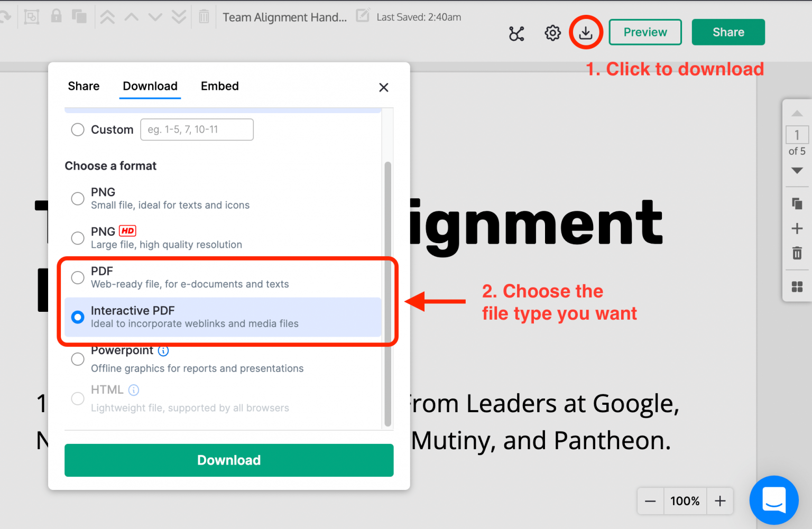Choose the Powerpoint format radio button
Image resolution: width=812 pixels, height=529 pixels.
[78, 359]
